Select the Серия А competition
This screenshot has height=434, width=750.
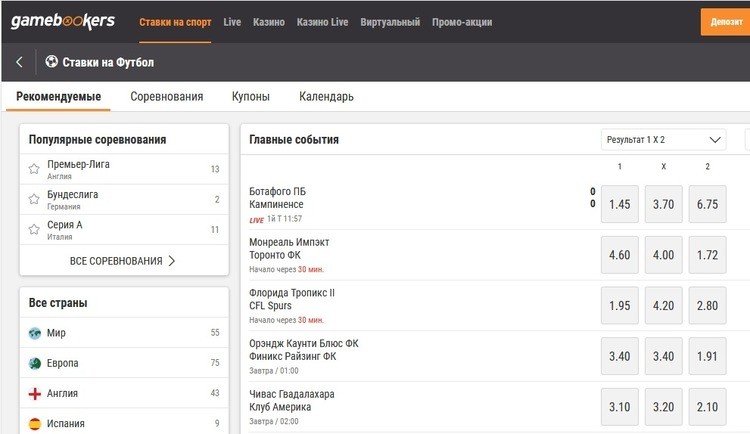[124, 230]
